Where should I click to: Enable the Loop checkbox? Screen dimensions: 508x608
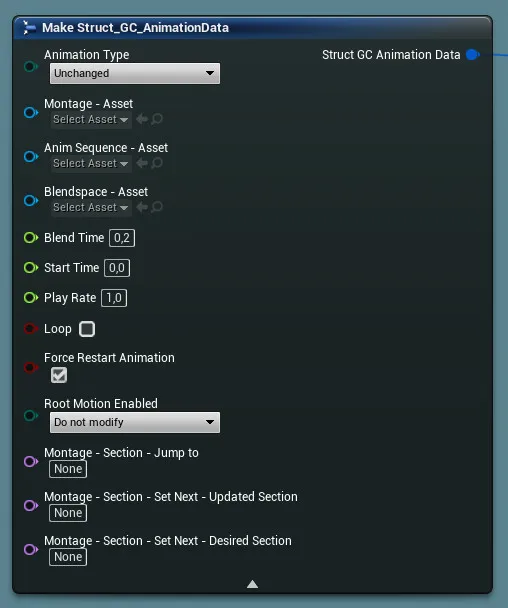87,329
